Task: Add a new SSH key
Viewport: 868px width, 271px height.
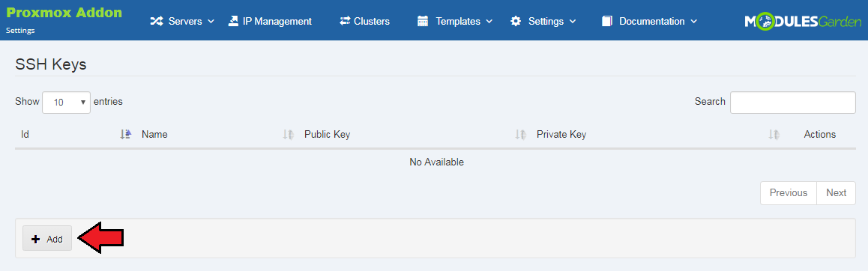Action: [47, 239]
